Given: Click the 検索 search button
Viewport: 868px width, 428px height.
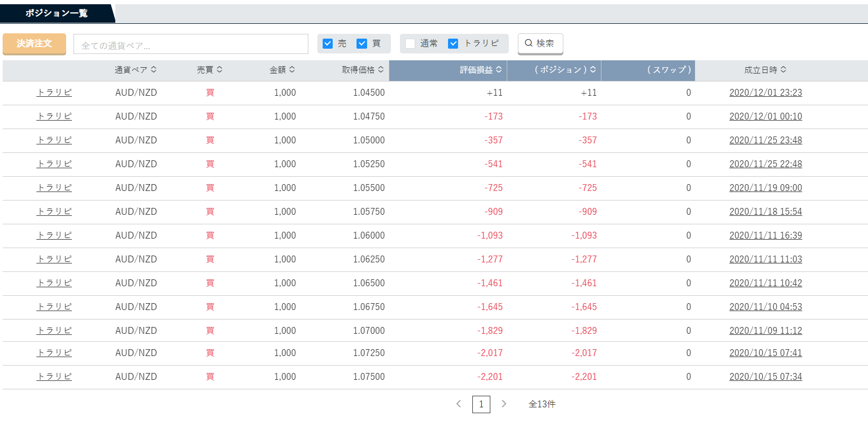Looking at the screenshot, I should [540, 43].
